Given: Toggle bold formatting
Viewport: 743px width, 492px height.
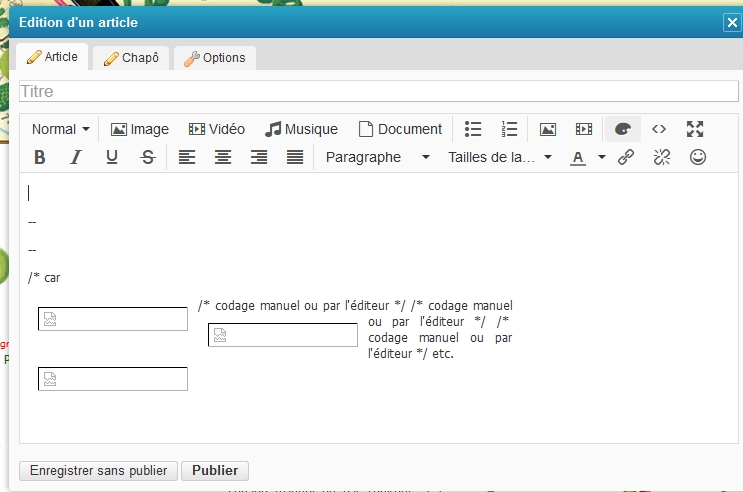Looking at the screenshot, I should click(40, 157).
